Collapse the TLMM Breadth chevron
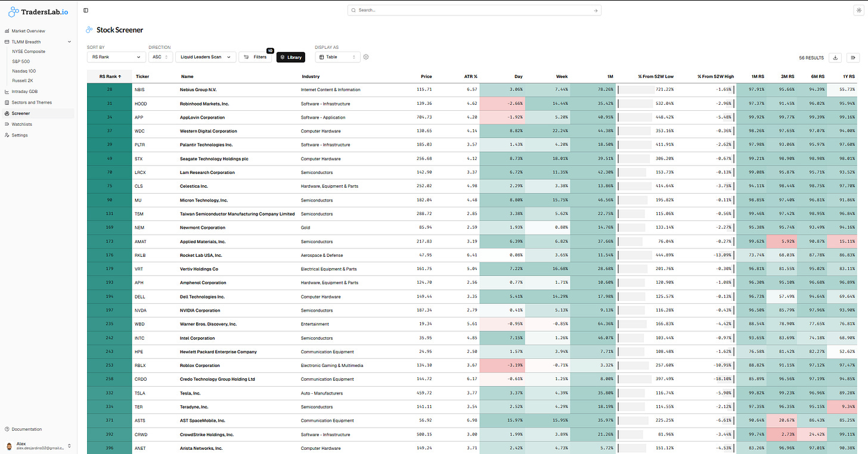 coord(69,42)
